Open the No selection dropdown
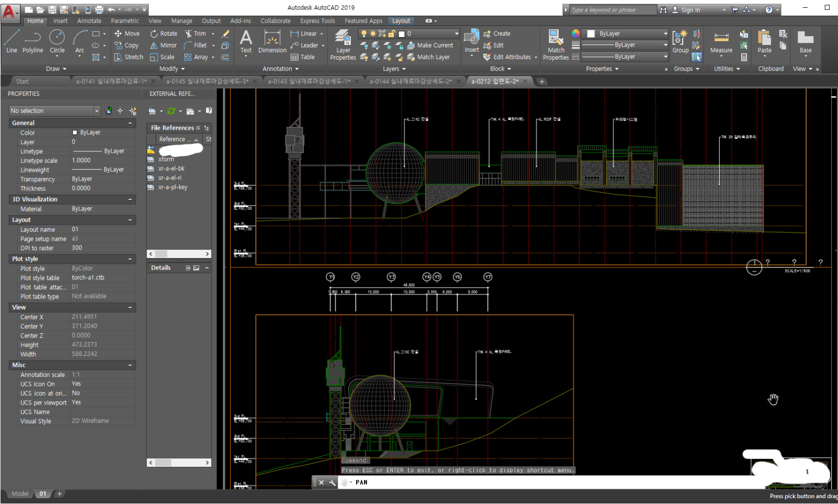This screenshot has width=838, height=504. point(96,111)
